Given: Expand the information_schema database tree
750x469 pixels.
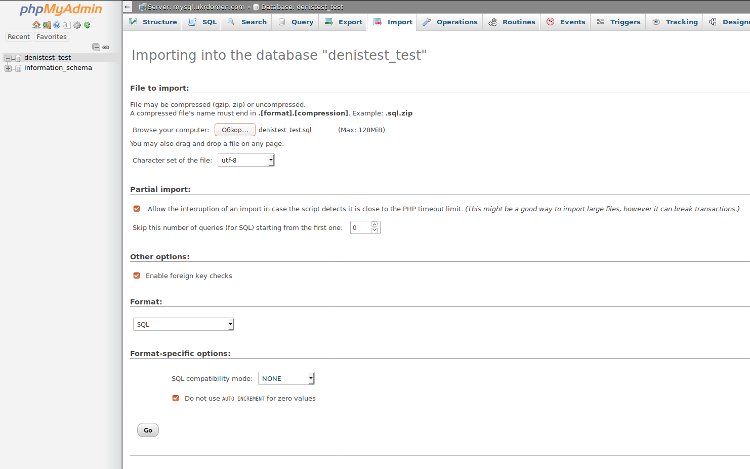Looking at the screenshot, I should click(x=8, y=68).
